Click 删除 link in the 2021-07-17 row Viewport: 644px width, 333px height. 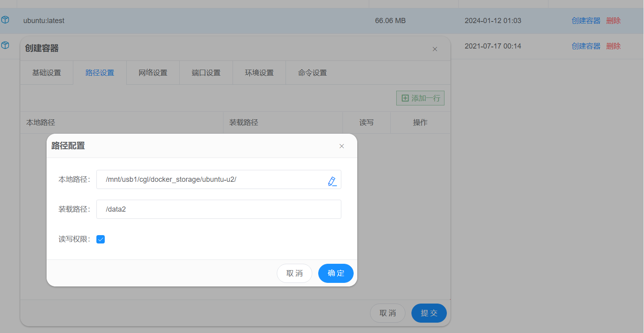(613, 46)
